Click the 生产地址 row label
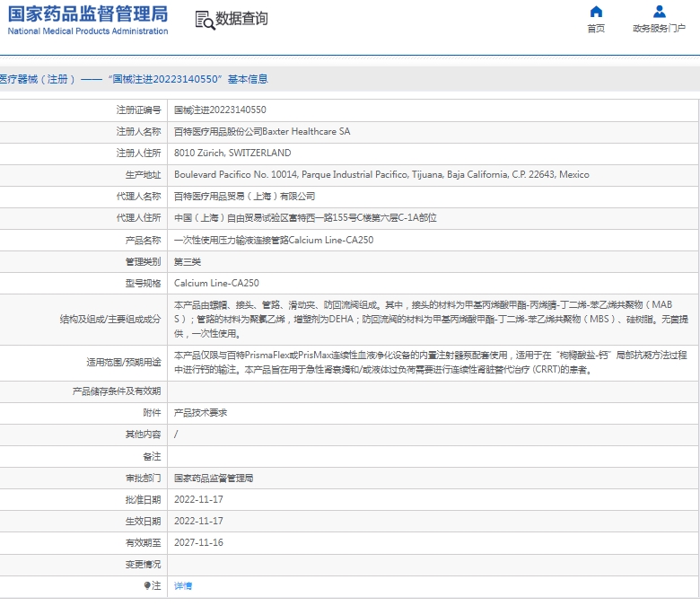The image size is (700, 606). click(143, 175)
